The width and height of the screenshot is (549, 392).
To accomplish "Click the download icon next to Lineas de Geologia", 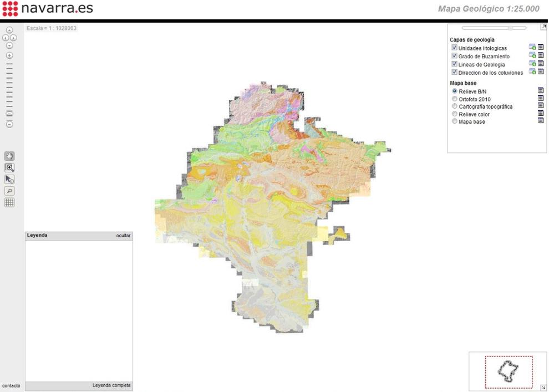I will (532, 64).
